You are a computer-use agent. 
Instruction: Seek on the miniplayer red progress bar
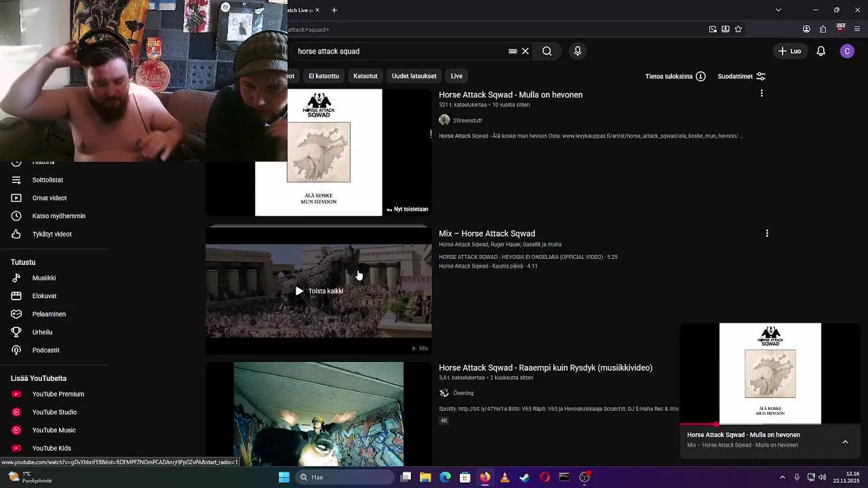tap(770, 424)
